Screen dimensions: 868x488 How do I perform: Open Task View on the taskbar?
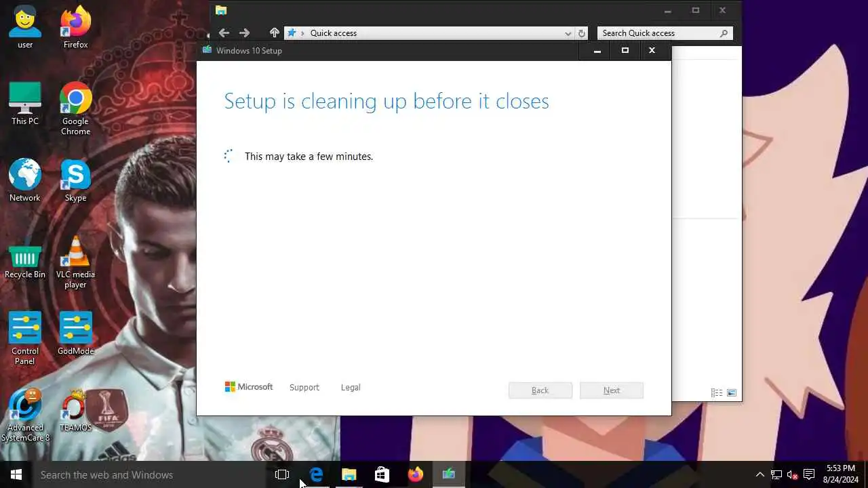[x=282, y=474]
